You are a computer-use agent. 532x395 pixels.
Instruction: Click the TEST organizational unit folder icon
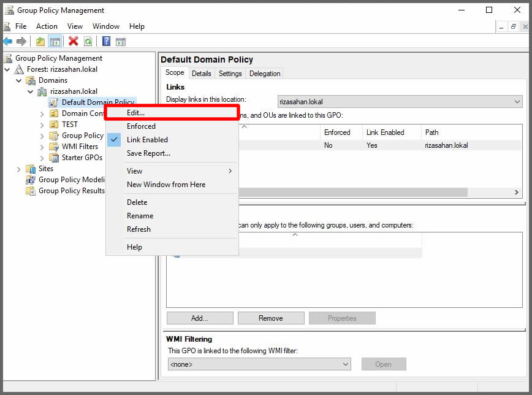point(53,125)
